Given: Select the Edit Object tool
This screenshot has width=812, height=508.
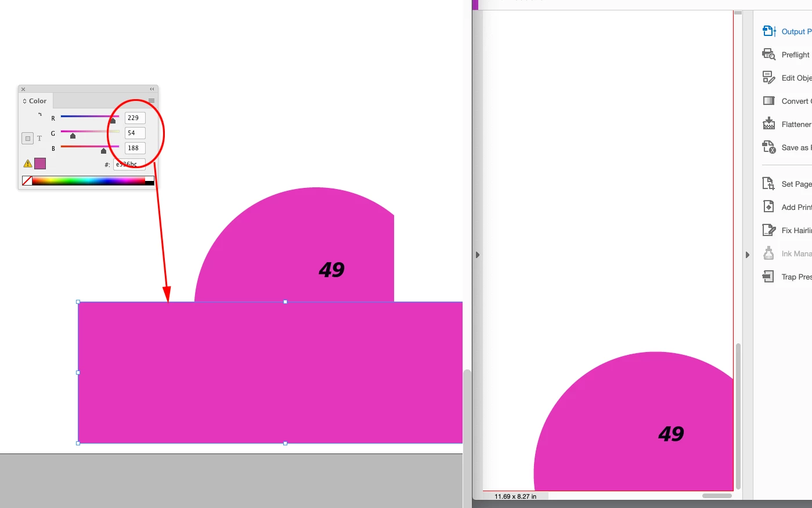Looking at the screenshot, I should [786, 78].
